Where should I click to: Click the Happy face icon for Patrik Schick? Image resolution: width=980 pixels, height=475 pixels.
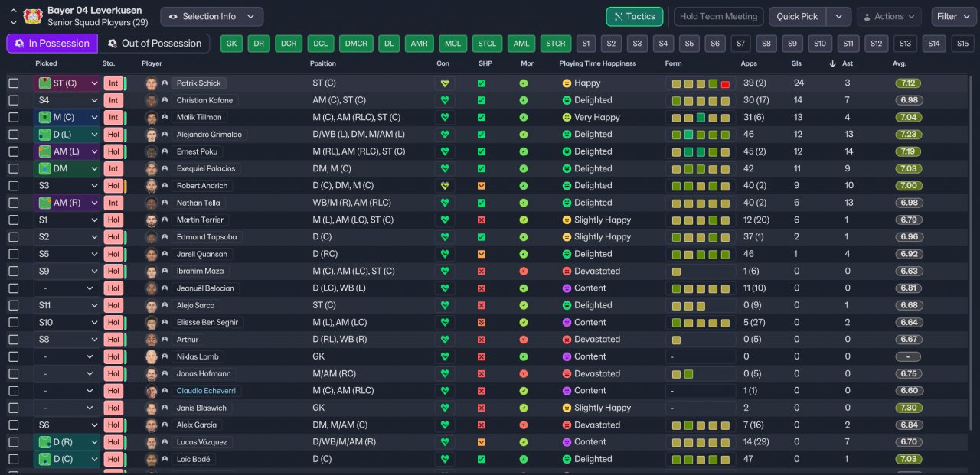pos(567,83)
